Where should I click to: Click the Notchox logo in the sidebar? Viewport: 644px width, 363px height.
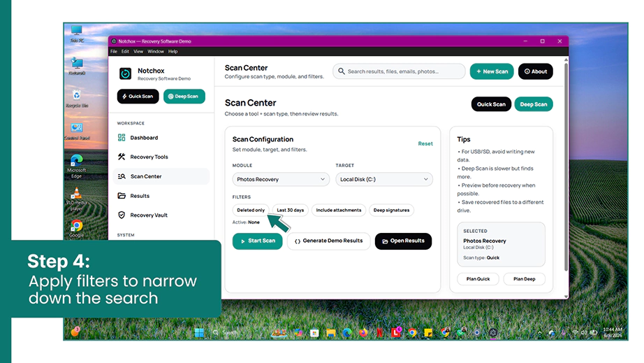coord(125,73)
